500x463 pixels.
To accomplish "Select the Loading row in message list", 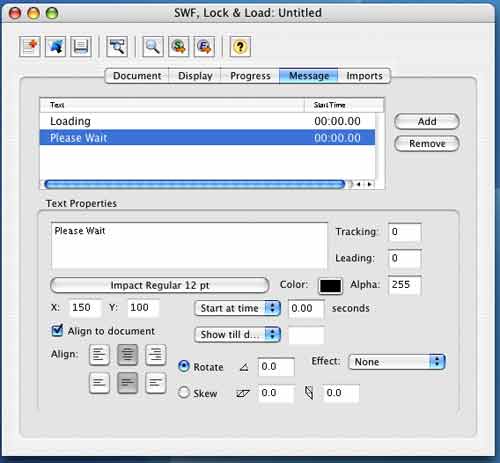I will click(x=207, y=121).
